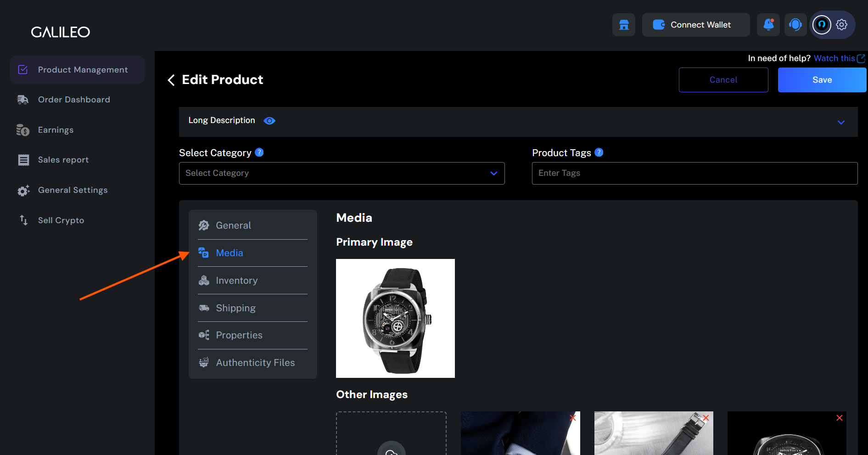The height and width of the screenshot is (455, 868).
Task: Expand the Long Description section chevron
Action: tap(841, 122)
